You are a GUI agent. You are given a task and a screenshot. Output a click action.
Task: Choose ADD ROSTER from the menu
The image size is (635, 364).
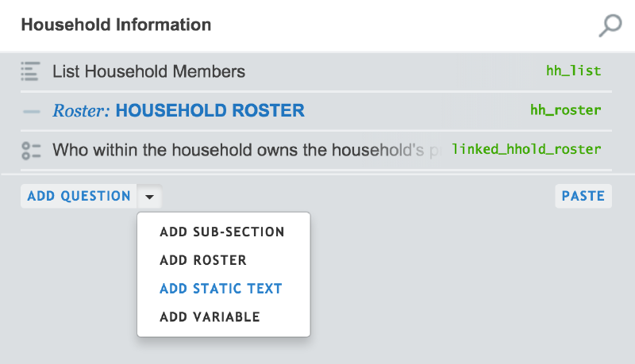click(x=203, y=260)
